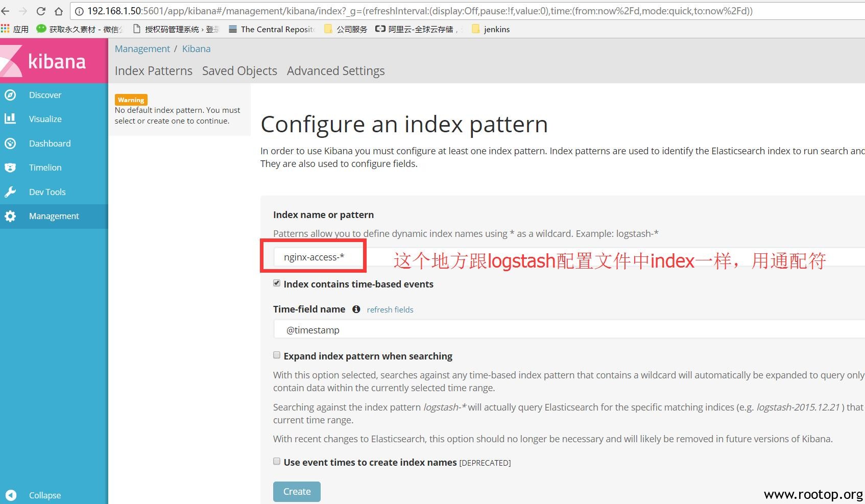865x504 pixels.
Task: Click the Kibana logo
Action: click(54, 61)
